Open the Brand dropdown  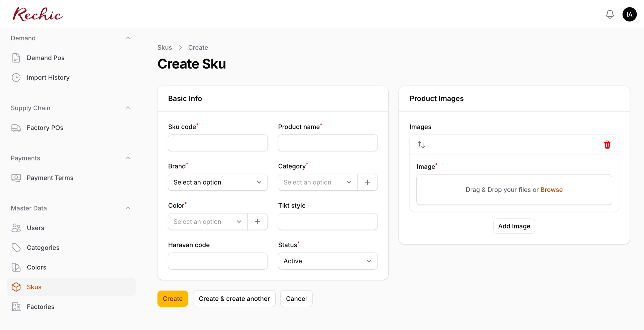coord(218,182)
